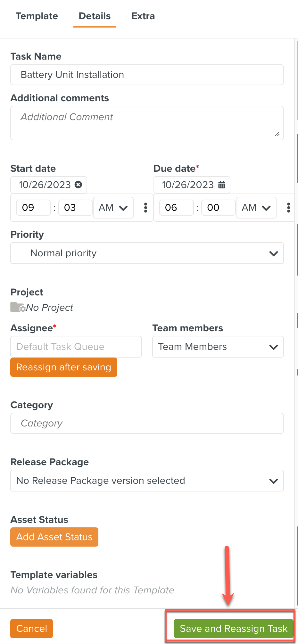Screen dimensions: 298x644
Task: Click the text No Variables found for this Template
Action: click(92, 590)
